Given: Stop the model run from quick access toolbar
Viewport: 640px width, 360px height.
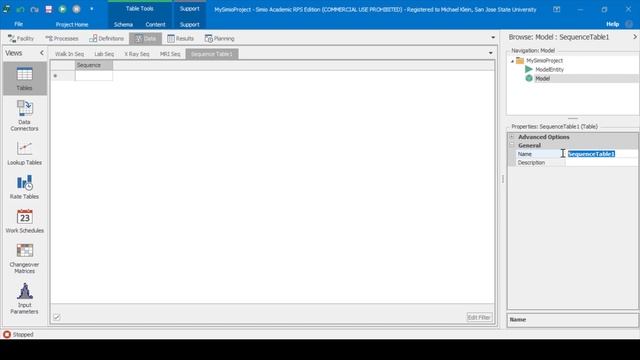Looking at the screenshot, I should (76, 9).
